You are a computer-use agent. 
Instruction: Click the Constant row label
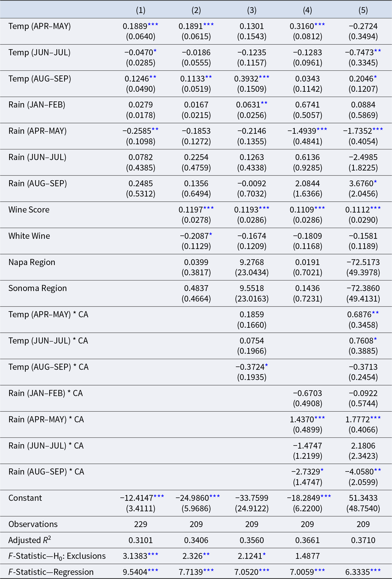(25, 498)
